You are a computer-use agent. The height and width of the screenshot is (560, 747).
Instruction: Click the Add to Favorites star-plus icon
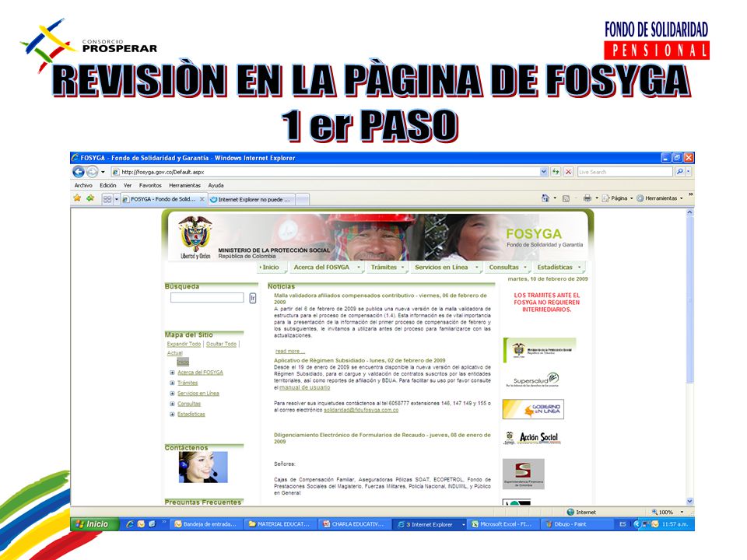coord(90,198)
